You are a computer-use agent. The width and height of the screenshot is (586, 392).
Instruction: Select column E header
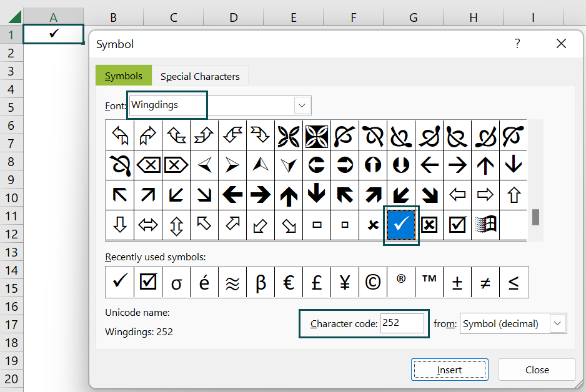pos(294,17)
